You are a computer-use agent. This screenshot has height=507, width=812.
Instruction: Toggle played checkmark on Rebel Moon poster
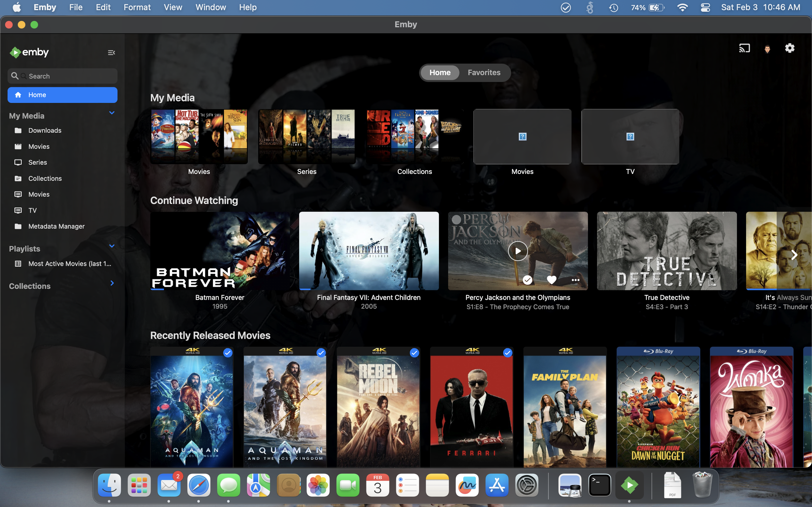414,353
